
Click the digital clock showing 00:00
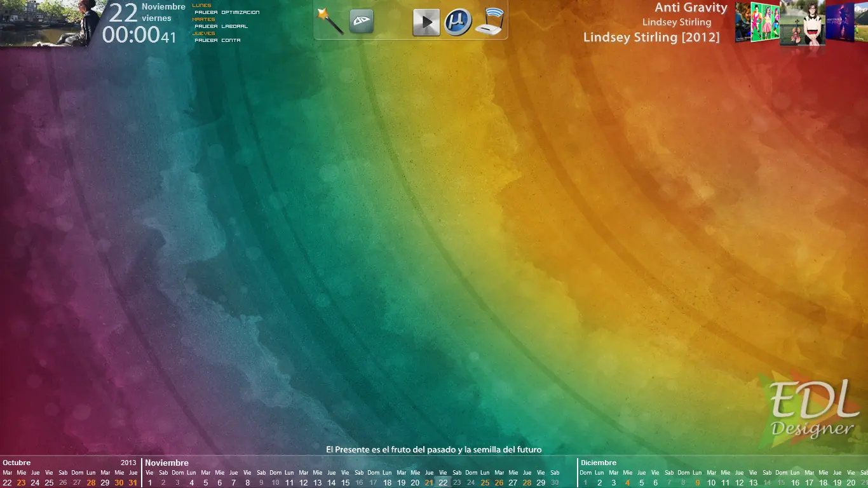click(131, 35)
